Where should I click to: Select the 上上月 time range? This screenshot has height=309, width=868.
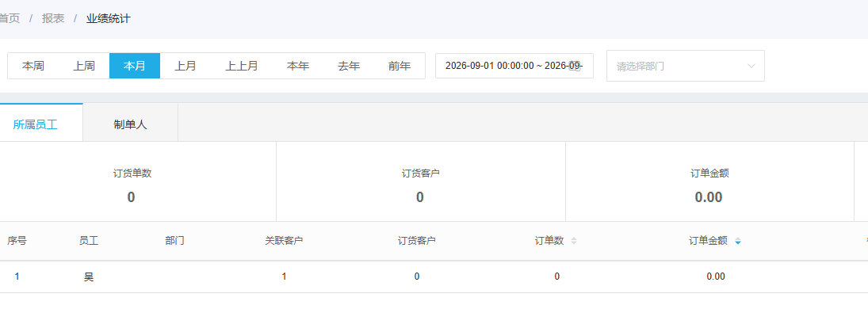pos(241,66)
